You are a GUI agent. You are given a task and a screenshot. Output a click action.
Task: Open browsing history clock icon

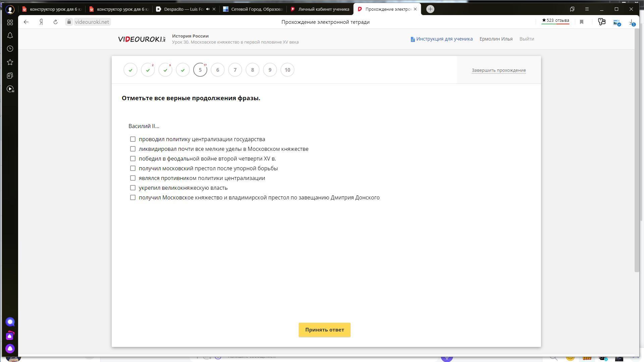point(10,49)
